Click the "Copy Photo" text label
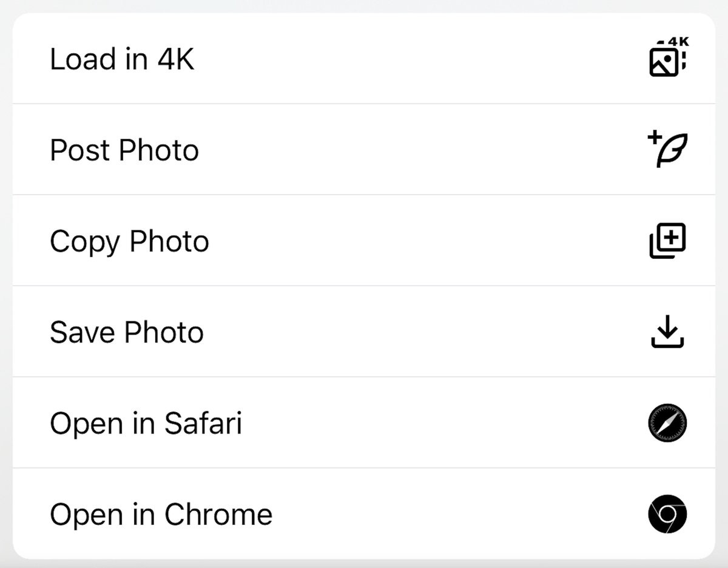Image resolution: width=728 pixels, height=568 pixels. click(x=129, y=242)
